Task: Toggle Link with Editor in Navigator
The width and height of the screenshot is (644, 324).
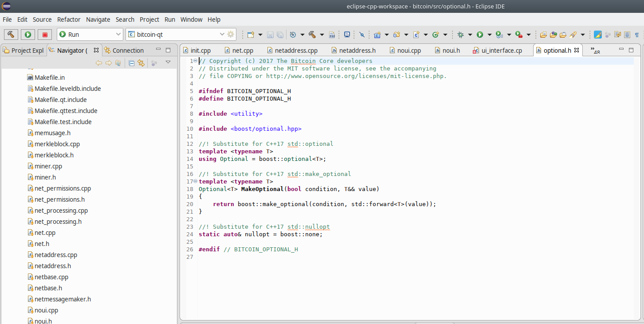Action: point(141,63)
